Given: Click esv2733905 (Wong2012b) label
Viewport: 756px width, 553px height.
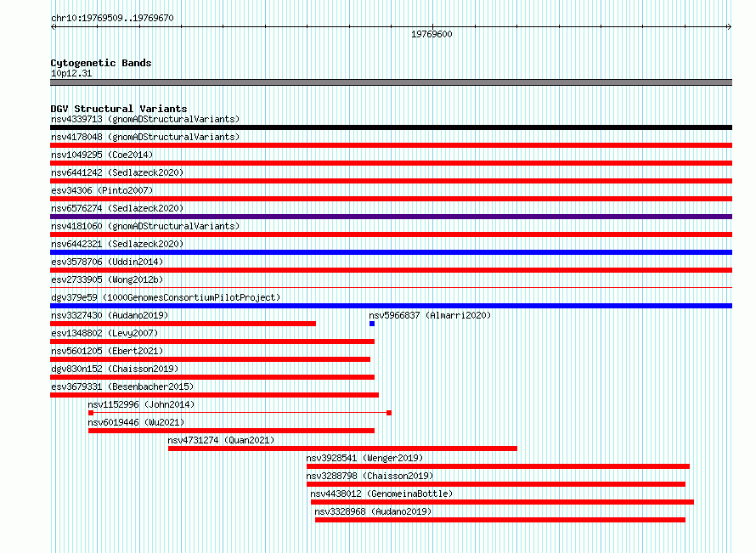Looking at the screenshot, I should (107, 279).
